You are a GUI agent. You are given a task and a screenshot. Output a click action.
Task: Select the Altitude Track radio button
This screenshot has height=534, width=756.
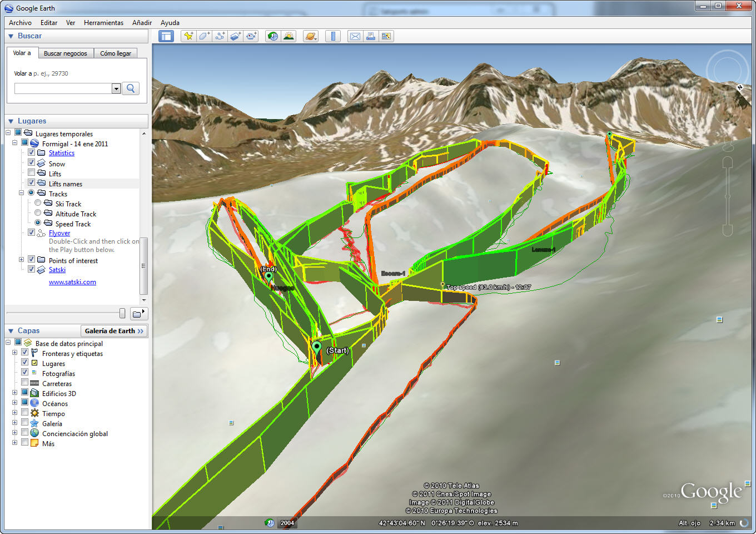[38, 212]
